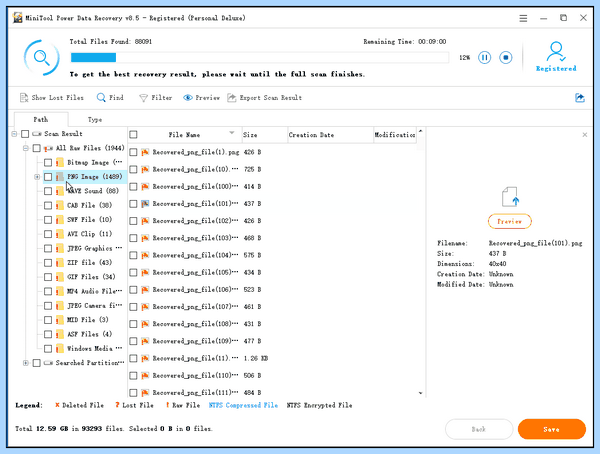Sort by the Creation Date column header
600x454 pixels.
(x=330, y=135)
